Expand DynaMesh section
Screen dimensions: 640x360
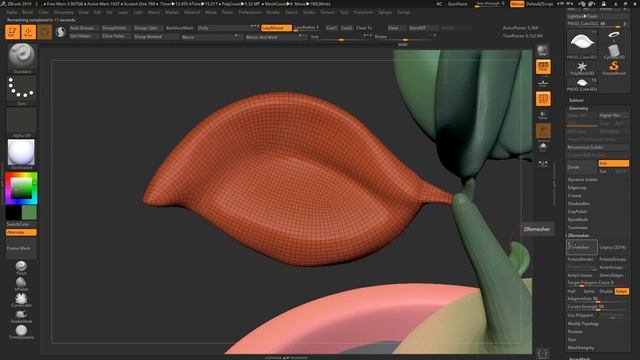point(577,220)
